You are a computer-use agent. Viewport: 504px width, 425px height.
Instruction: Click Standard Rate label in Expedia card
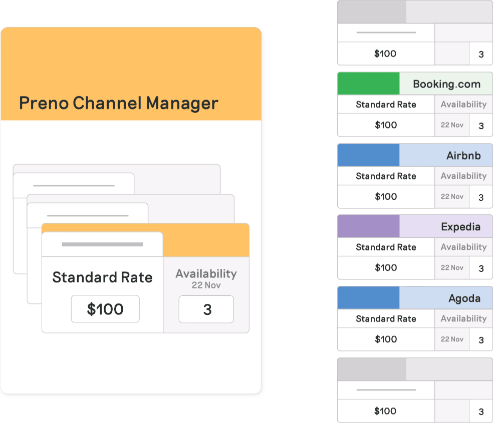tap(386, 247)
